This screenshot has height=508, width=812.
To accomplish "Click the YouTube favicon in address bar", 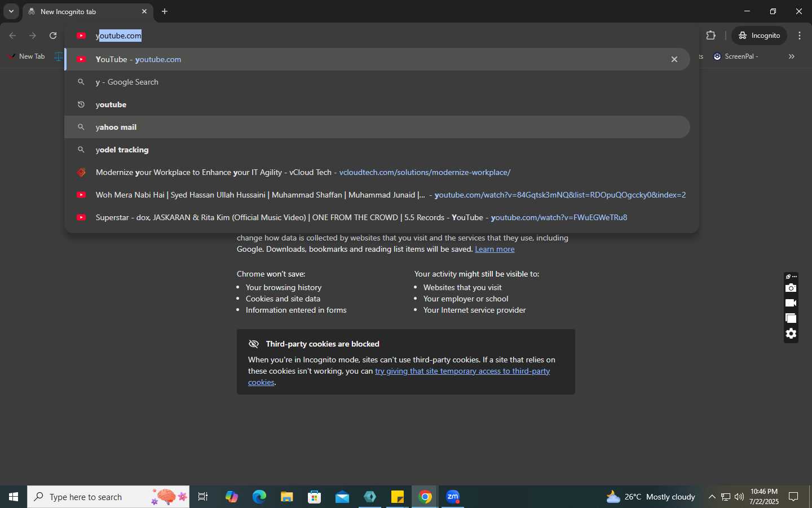I will pyautogui.click(x=81, y=36).
